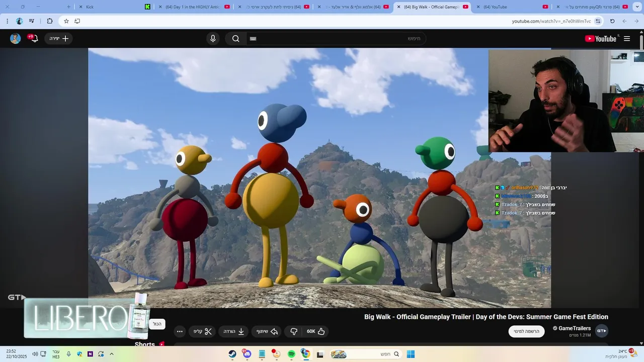This screenshot has height=362, width=644.
Task: Select the הכל filter chip
Action: (x=157, y=324)
